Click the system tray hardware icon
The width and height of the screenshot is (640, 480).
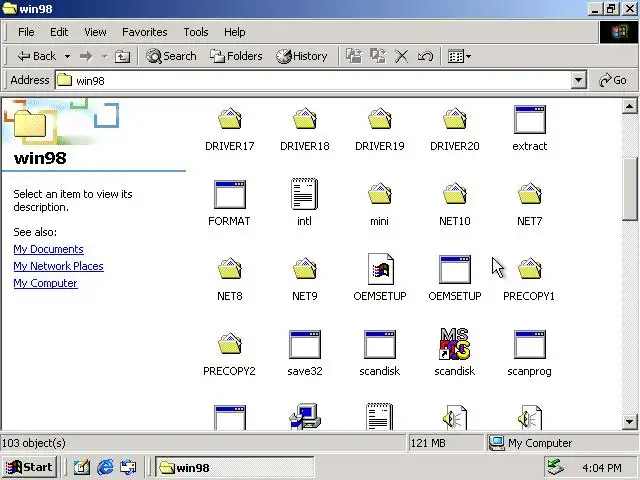pos(556,467)
